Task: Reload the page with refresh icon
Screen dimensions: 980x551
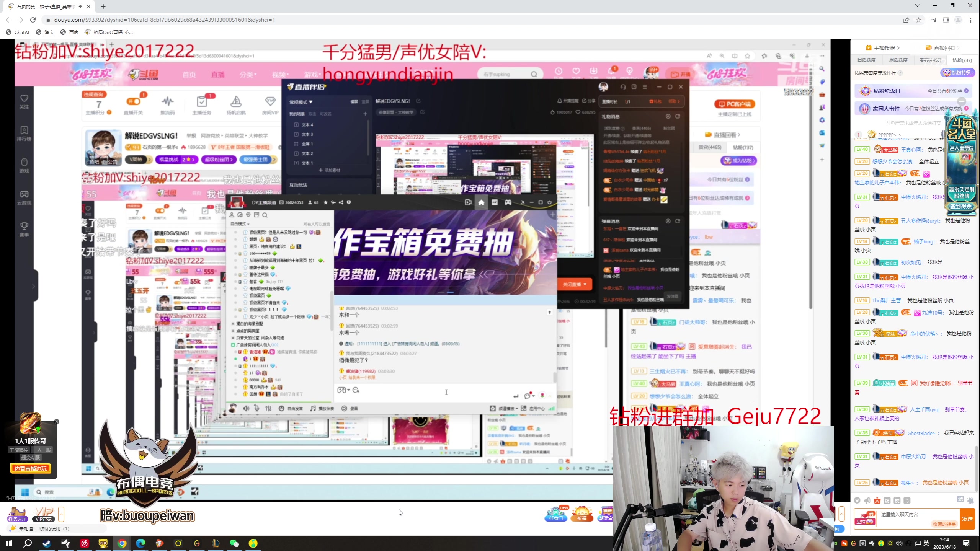Action: (33, 20)
